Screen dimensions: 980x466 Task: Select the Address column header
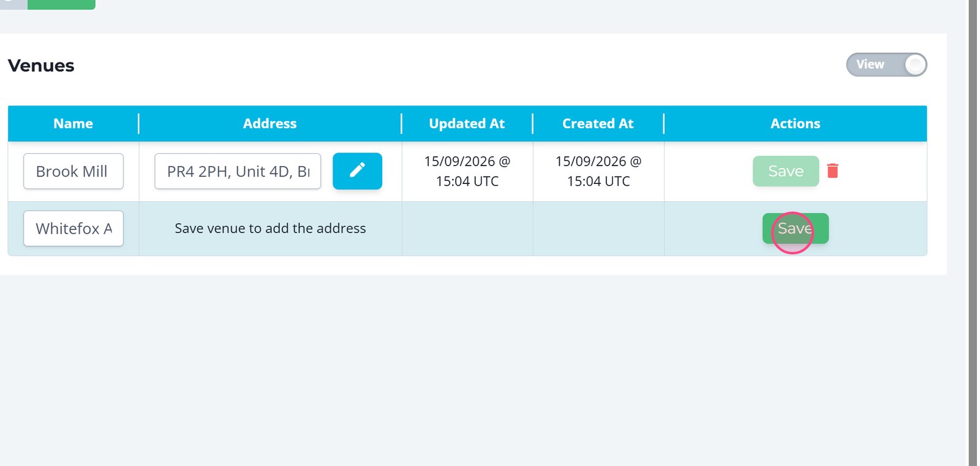tap(269, 123)
